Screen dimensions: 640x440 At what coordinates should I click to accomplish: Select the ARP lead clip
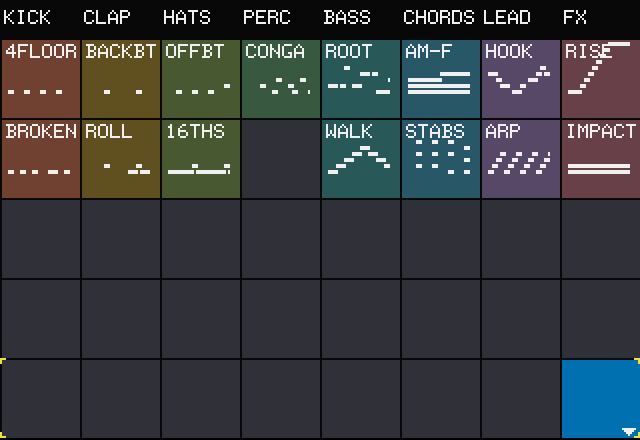(x=521, y=159)
